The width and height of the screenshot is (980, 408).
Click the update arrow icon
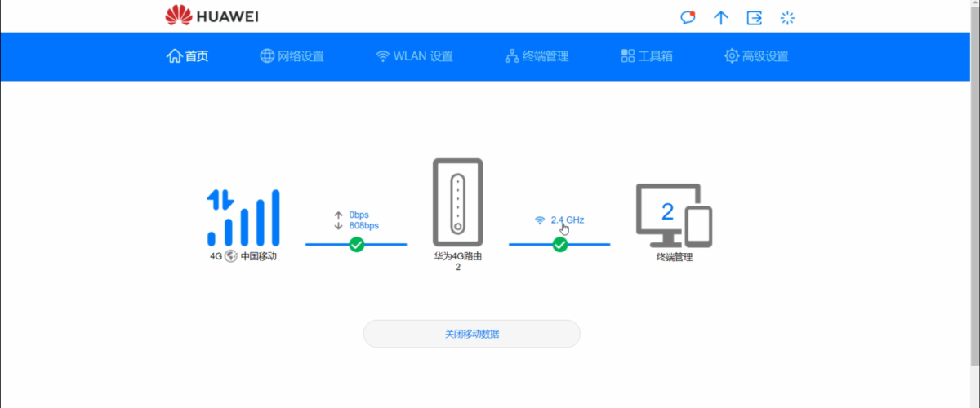coord(721,17)
